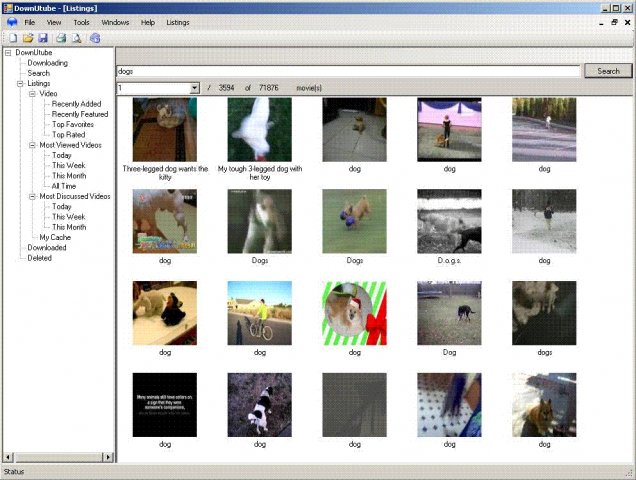Click the sidebar scroll right arrow
Viewport: 636px width, 480px height.
(108, 457)
